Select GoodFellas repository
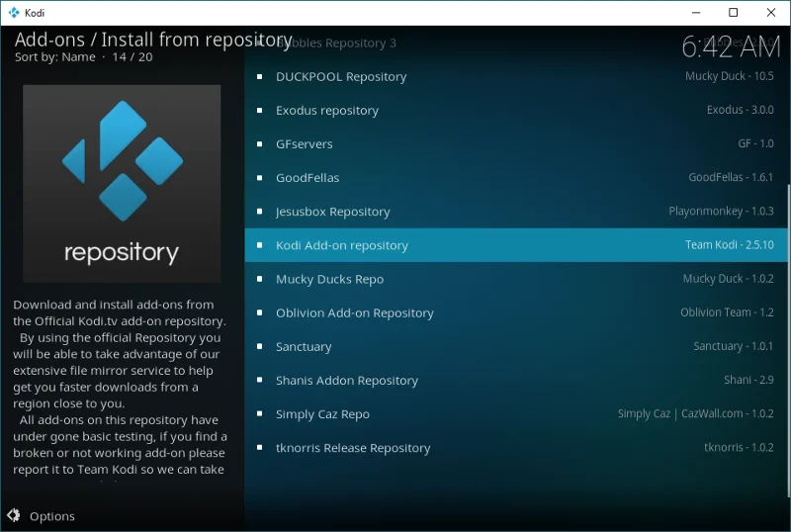 coord(516,178)
